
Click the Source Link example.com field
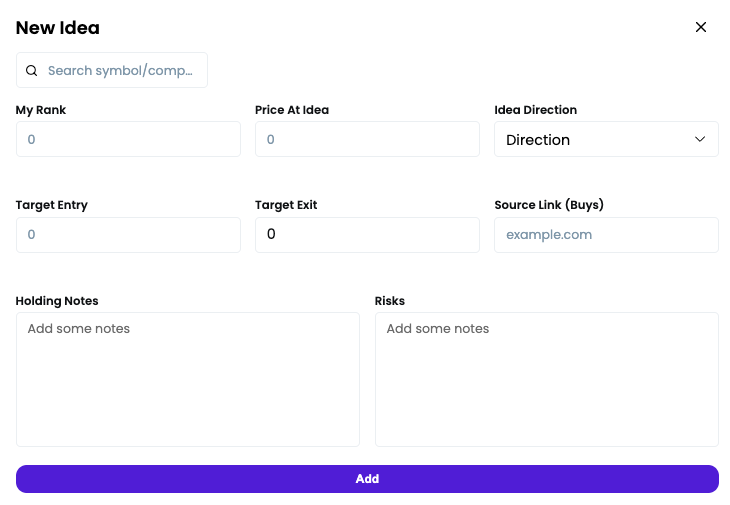(x=606, y=235)
